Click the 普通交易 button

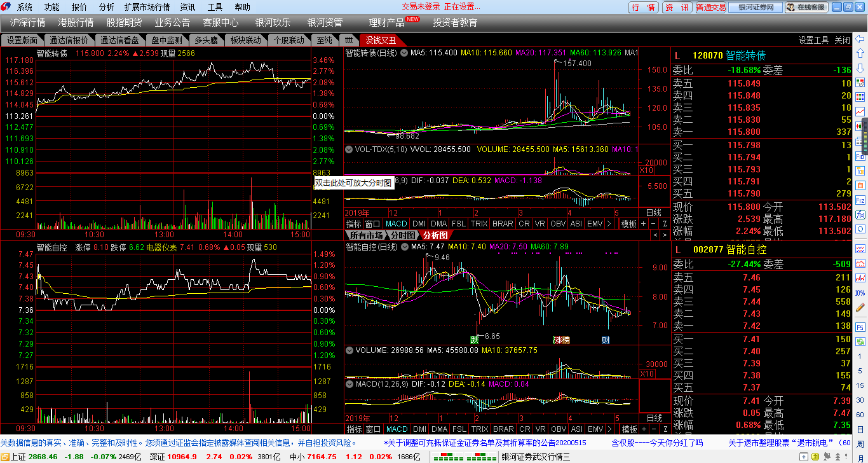711,7
